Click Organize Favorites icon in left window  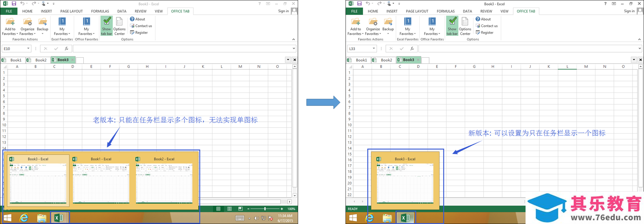coord(27,22)
